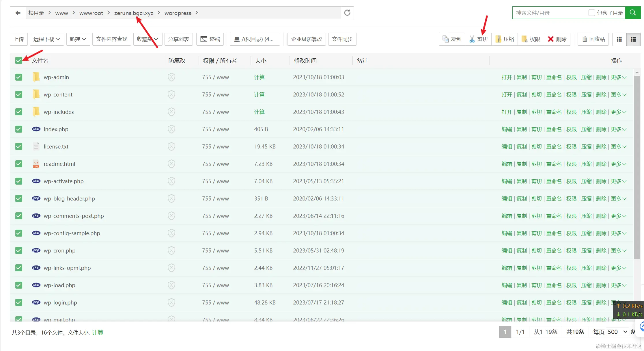This screenshot has height=351, width=644.
Task: Uncheck the wp-content row checkbox
Action: [19, 94]
